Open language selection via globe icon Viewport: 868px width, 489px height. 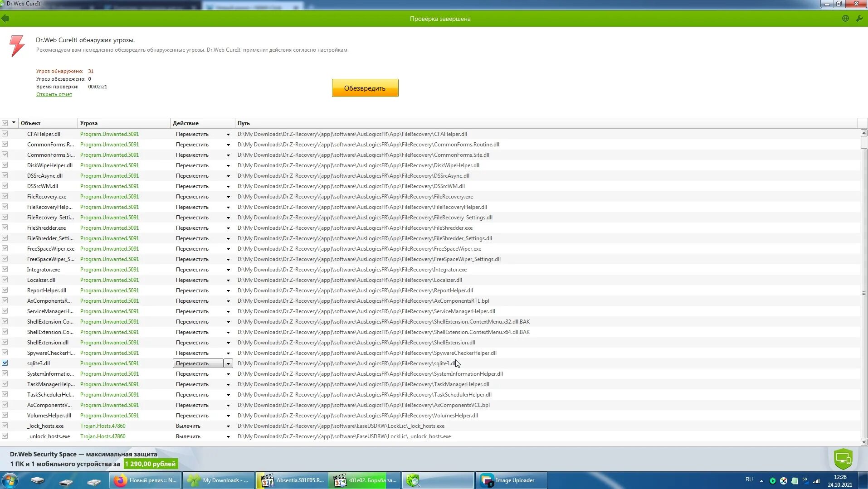coord(845,19)
